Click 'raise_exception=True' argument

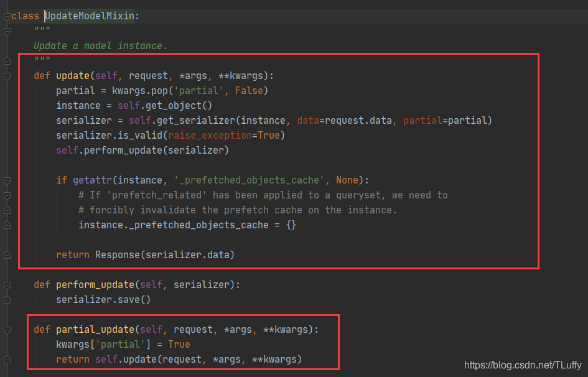tap(224, 135)
